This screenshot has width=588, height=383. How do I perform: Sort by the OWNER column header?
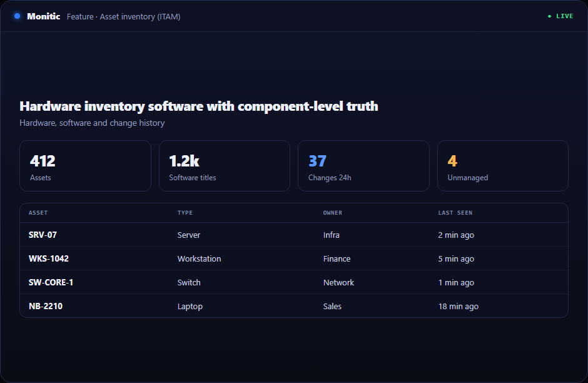point(333,213)
